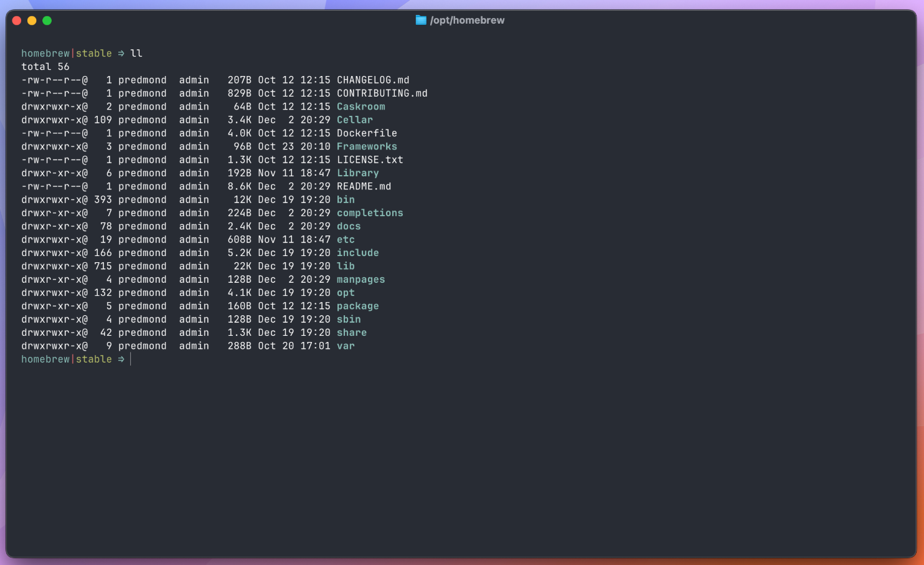Close the terminal window with the red button
Image resolution: width=924 pixels, height=565 pixels.
17,21
